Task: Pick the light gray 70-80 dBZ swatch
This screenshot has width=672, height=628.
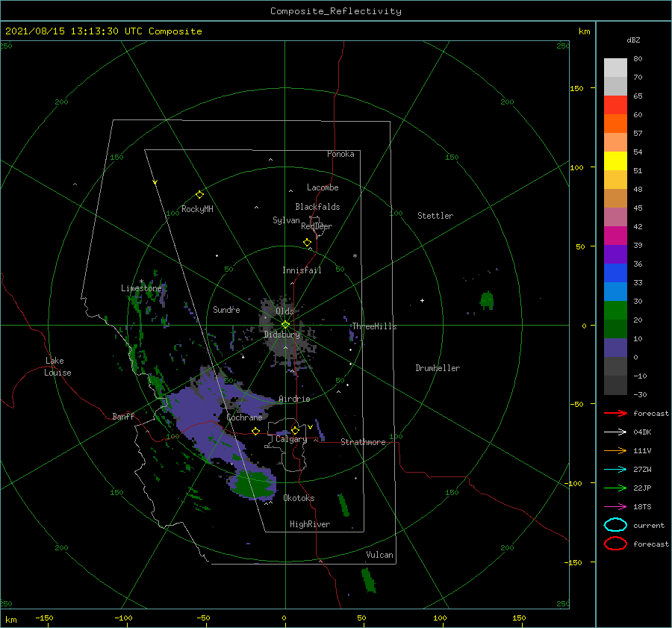Action: (x=615, y=68)
